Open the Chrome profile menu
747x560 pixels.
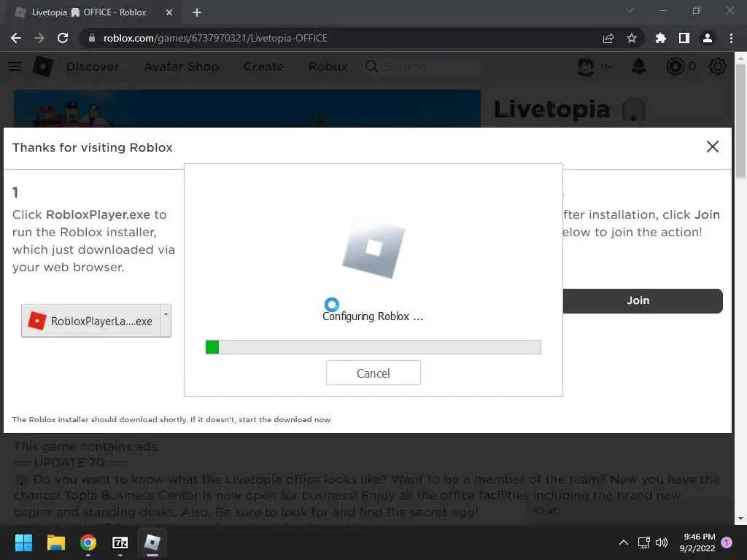[708, 38]
